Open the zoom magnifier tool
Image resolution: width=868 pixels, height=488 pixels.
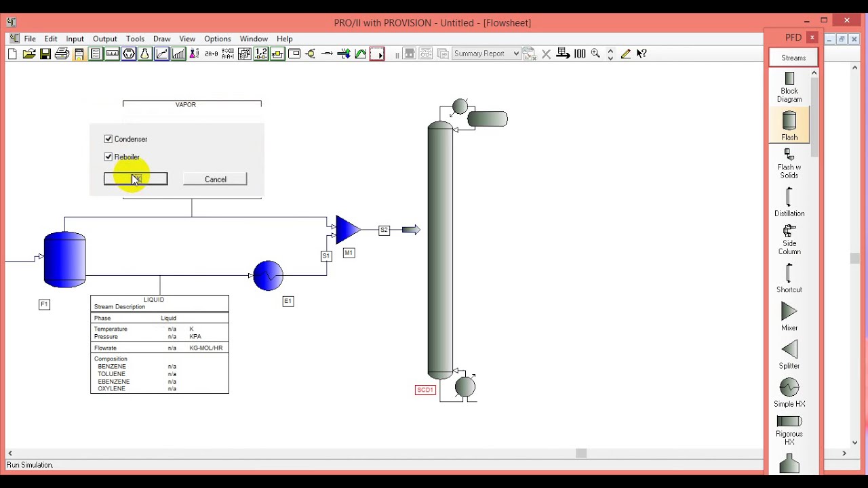(x=595, y=54)
